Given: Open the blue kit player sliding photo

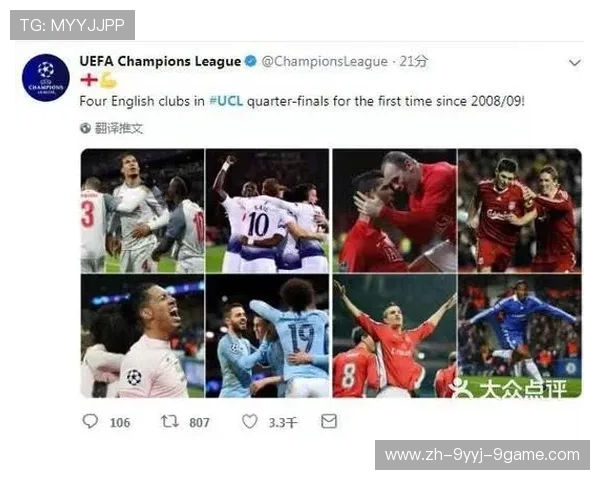Looking at the screenshot, I should tap(520, 336).
